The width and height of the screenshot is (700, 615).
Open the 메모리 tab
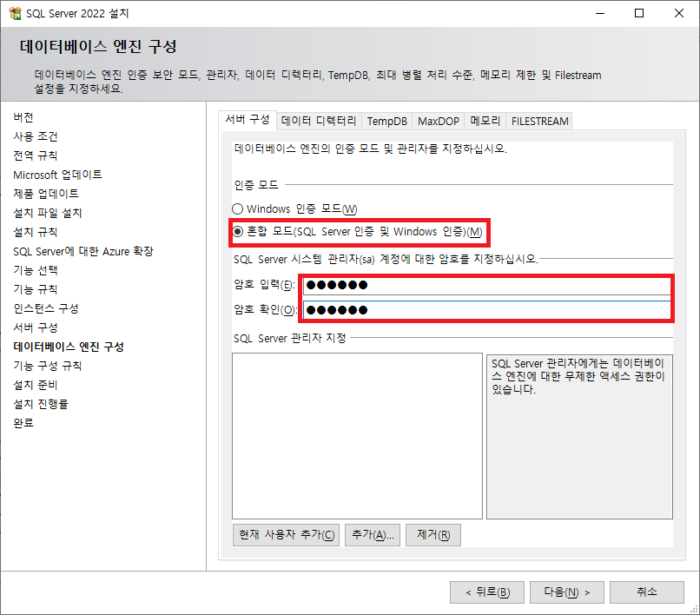click(485, 121)
